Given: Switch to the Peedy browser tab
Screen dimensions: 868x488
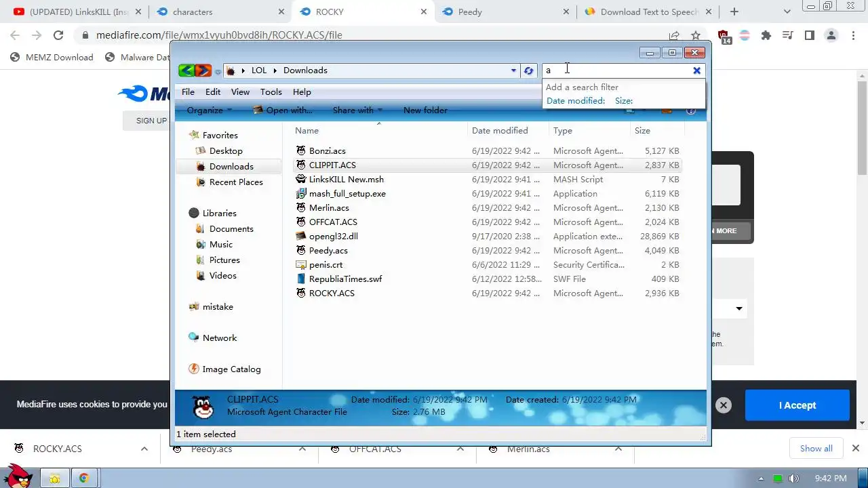Looking at the screenshot, I should (505, 12).
